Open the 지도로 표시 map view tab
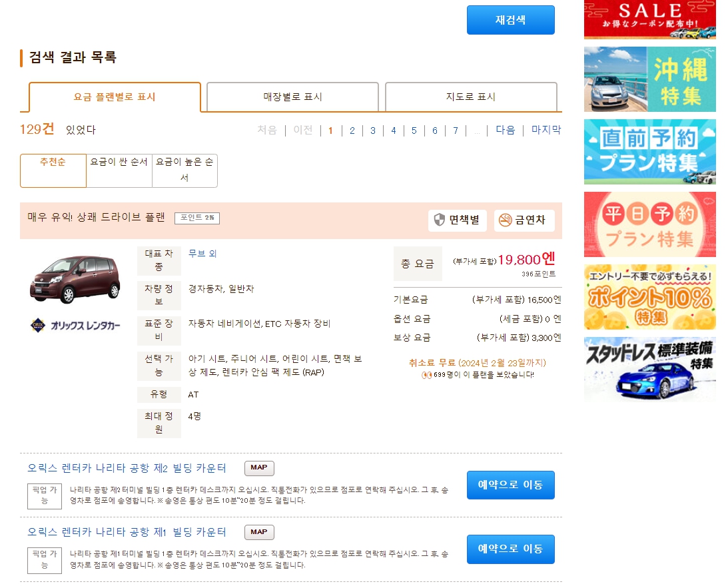Screen dimensions: 728x586 (x=471, y=97)
